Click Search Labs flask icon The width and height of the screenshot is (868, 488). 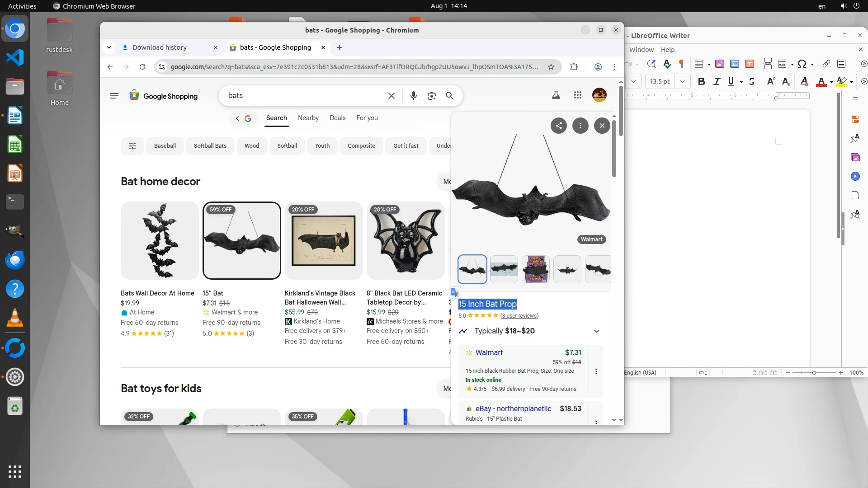(556, 95)
